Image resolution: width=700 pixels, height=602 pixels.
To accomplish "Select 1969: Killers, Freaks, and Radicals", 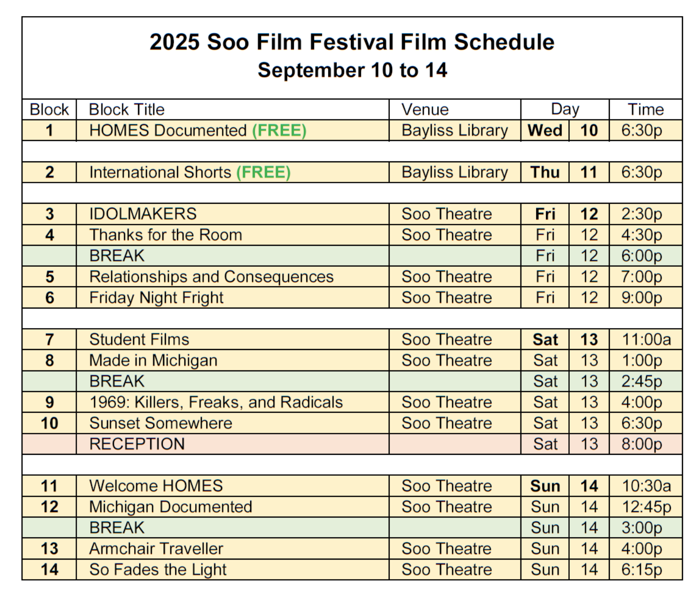I will coord(216,403).
